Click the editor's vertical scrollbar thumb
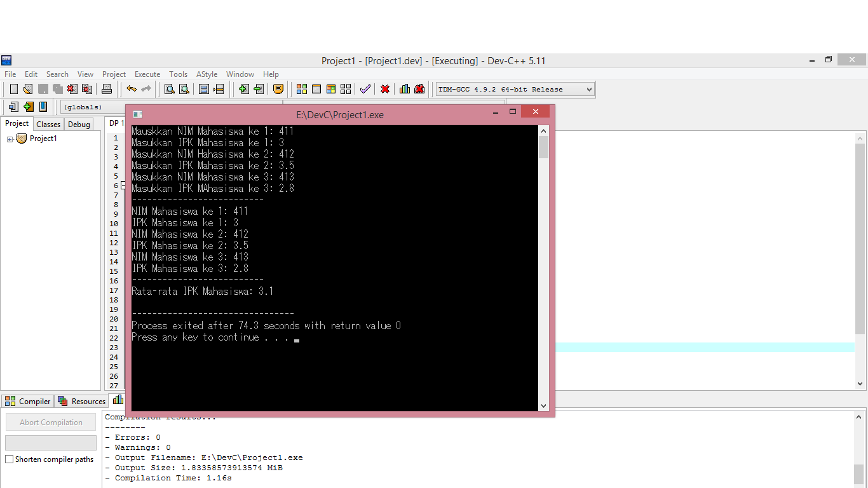The height and width of the screenshot is (488, 868). coord(860,238)
